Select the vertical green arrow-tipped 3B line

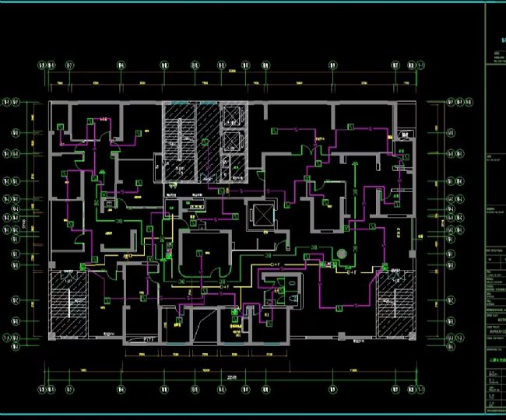coord(355,213)
